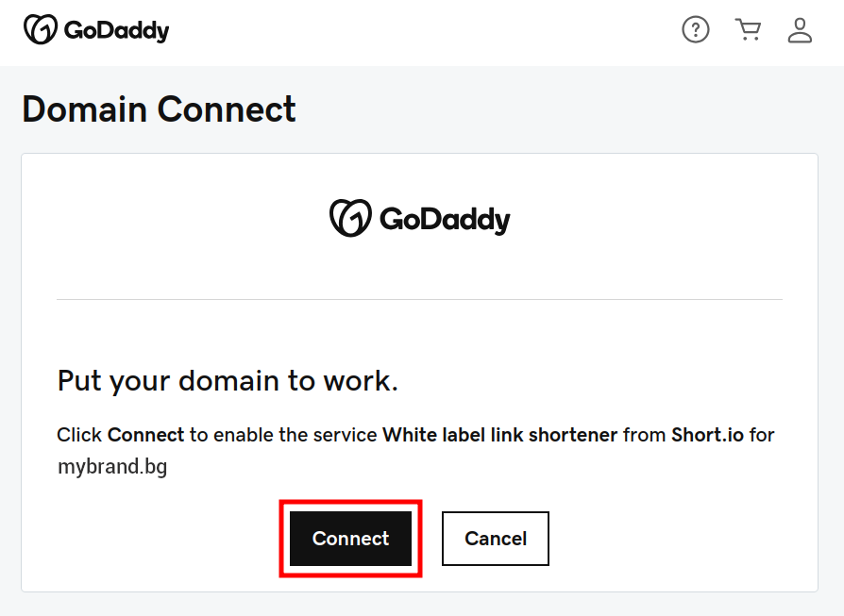Viewport: 844px width, 616px height.
Task: Click the GoDaddy logo inside the card
Action: [x=419, y=218]
